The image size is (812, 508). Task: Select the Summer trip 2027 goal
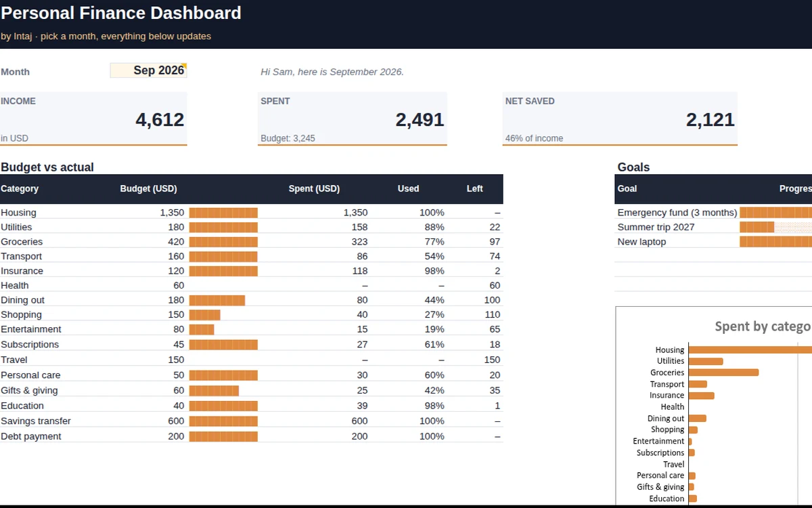click(656, 227)
